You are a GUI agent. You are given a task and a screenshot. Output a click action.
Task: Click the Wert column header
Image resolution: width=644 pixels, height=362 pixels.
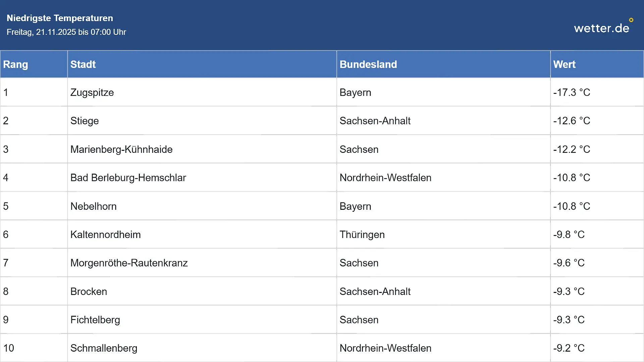click(x=597, y=64)
